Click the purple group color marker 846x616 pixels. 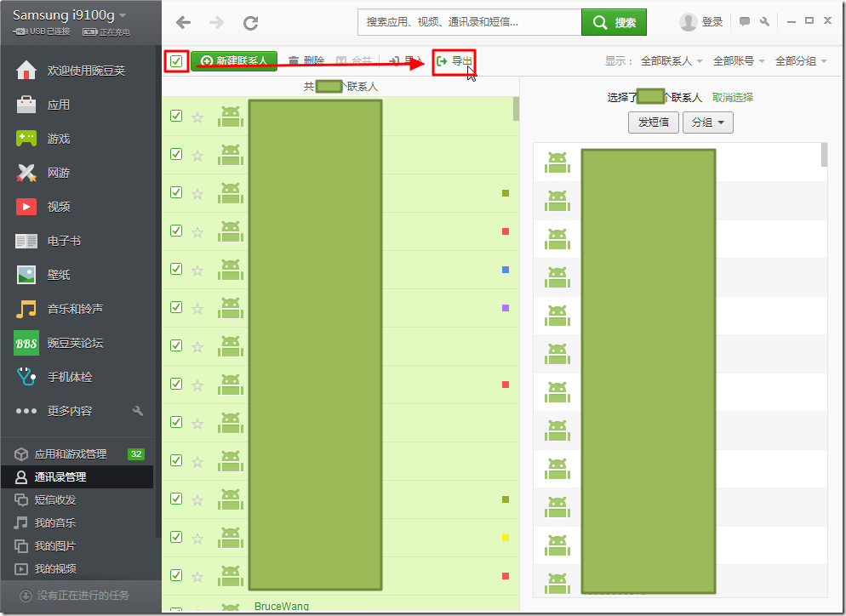506,308
